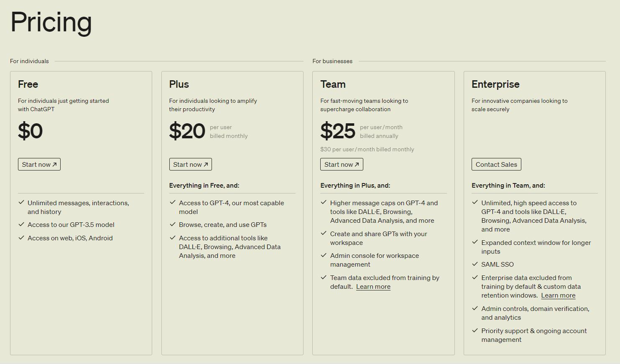This screenshot has height=364, width=620.
Task: Click the checkmark beside Unlimited messages feature
Action: point(21,202)
